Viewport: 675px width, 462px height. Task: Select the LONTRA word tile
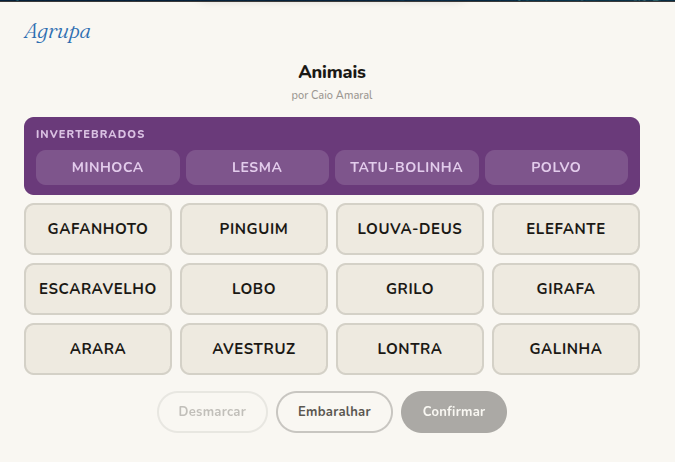(410, 349)
